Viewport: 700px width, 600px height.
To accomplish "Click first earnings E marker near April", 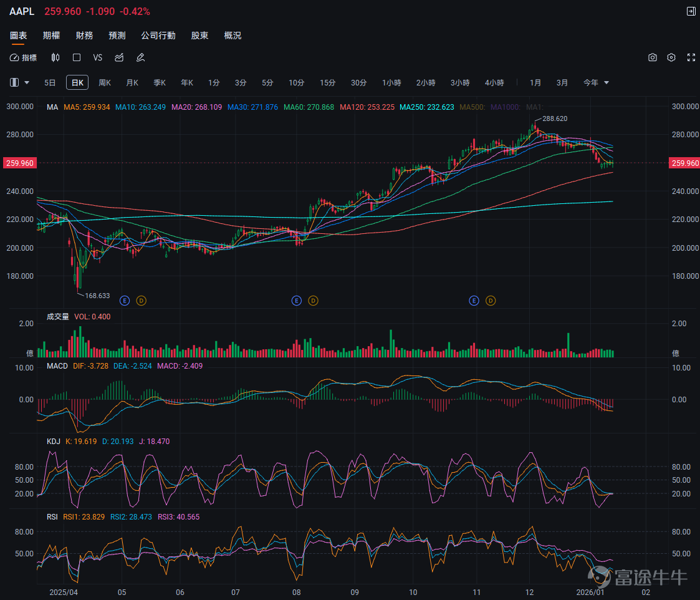I will pyautogui.click(x=125, y=301).
